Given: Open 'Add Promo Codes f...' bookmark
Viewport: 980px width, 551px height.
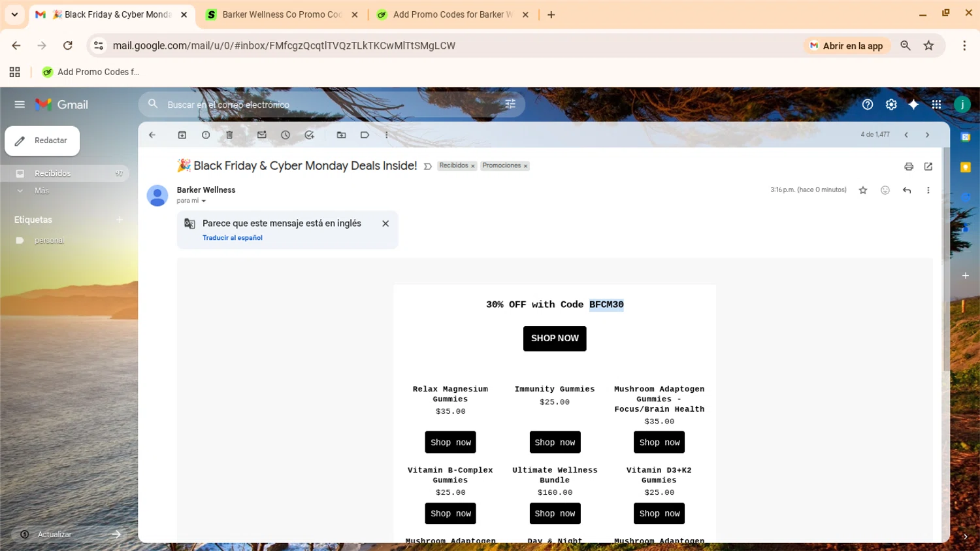Looking at the screenshot, I should point(91,72).
